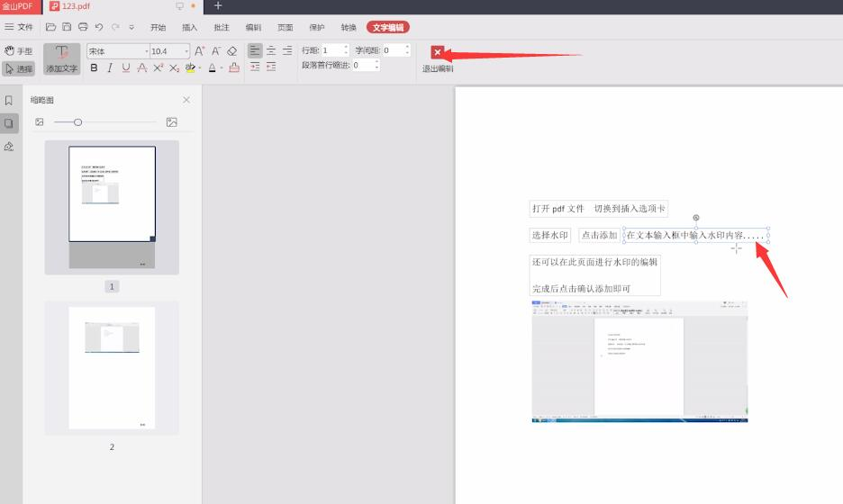Switch to the 保护 tab

coord(317,27)
